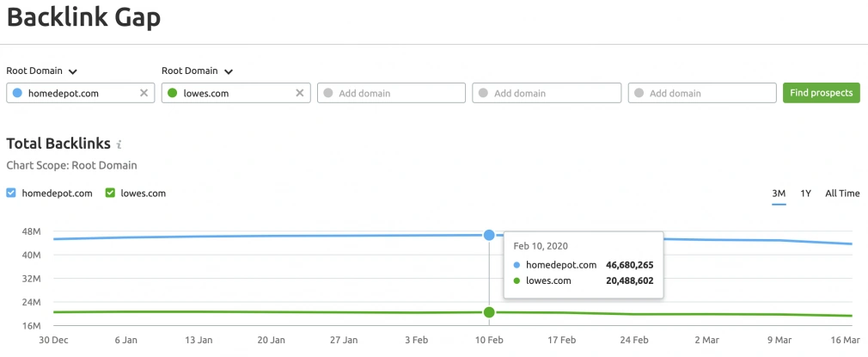Click the lowes.com legend label

(144, 194)
